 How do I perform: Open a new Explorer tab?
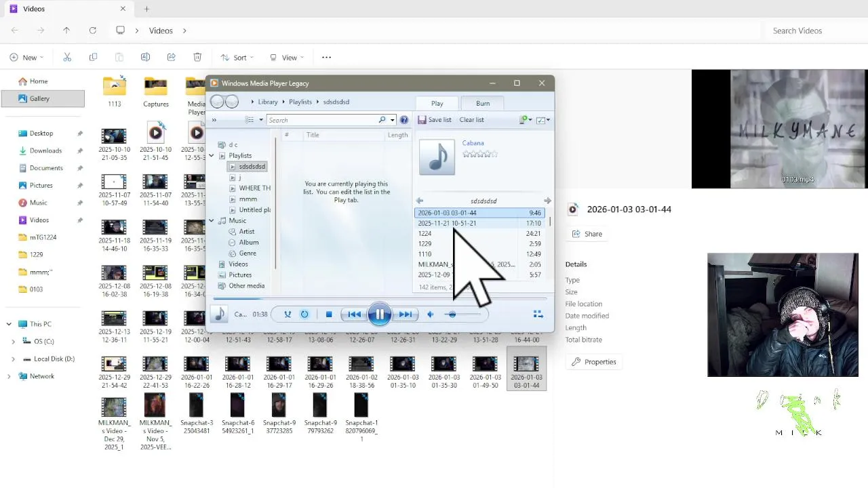pyautogui.click(x=146, y=9)
